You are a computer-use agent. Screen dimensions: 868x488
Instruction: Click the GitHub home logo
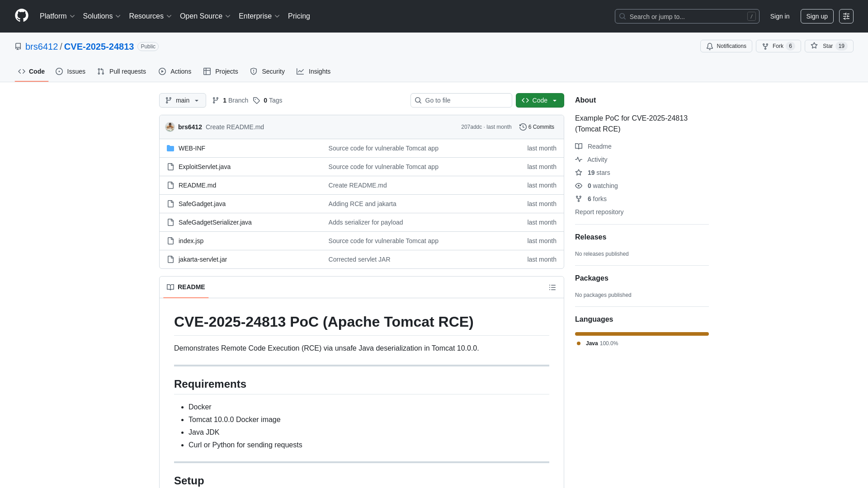[21, 16]
